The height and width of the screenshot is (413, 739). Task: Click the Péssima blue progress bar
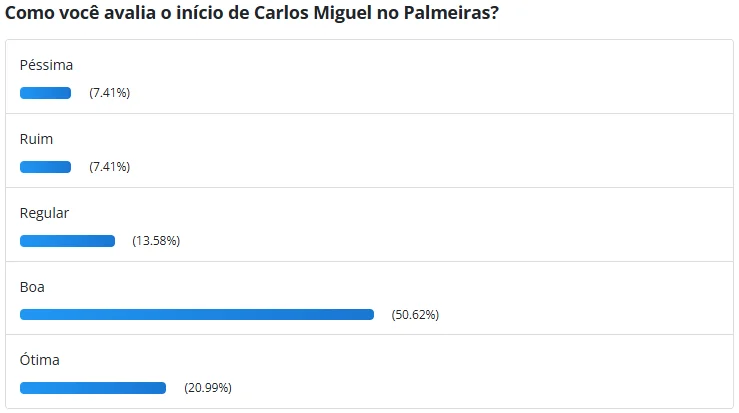click(45, 93)
